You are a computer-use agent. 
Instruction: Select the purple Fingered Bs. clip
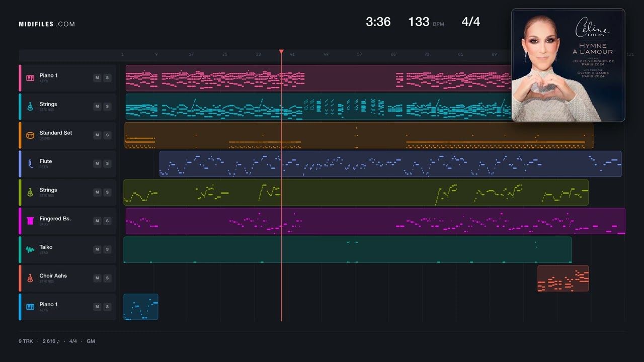click(x=375, y=221)
